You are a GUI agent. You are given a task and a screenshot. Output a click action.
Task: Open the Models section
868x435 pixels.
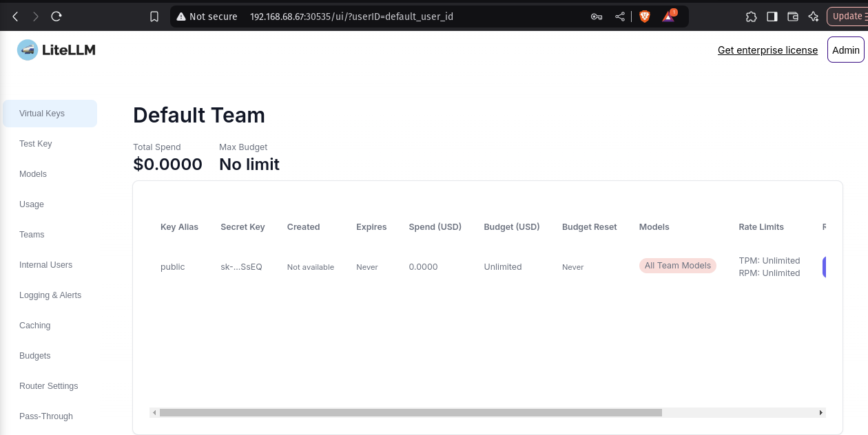(x=32, y=174)
